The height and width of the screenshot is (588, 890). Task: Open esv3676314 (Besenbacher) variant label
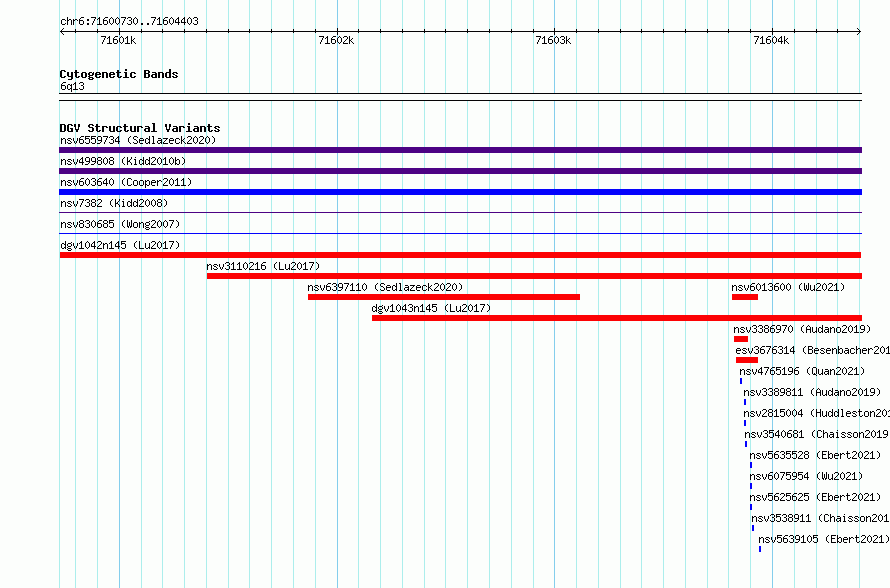coord(813,350)
